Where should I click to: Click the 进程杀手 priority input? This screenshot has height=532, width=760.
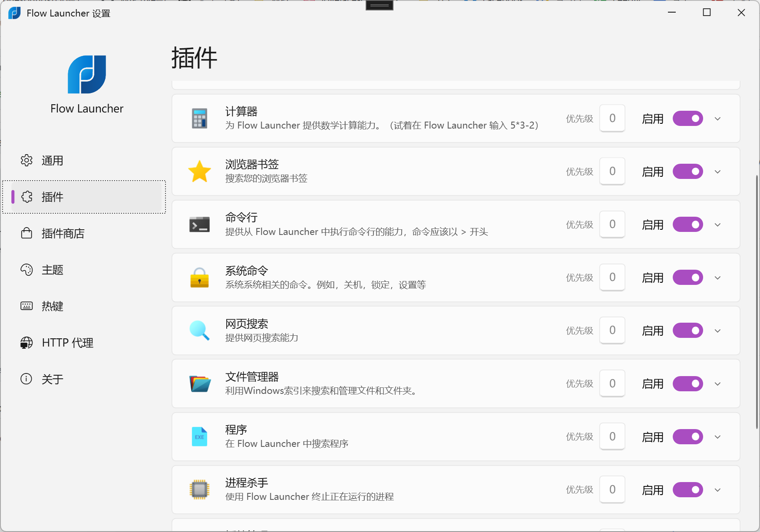click(612, 489)
